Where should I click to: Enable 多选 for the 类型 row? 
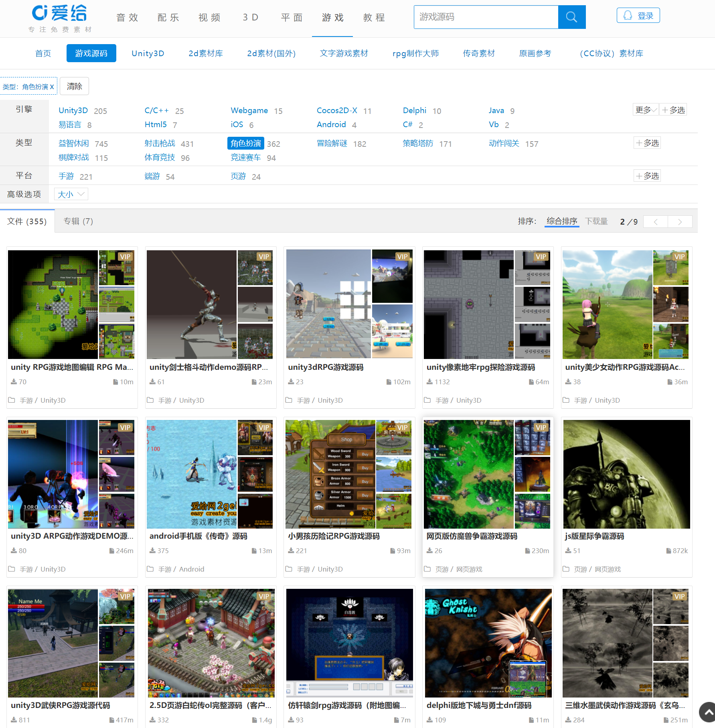point(647,143)
